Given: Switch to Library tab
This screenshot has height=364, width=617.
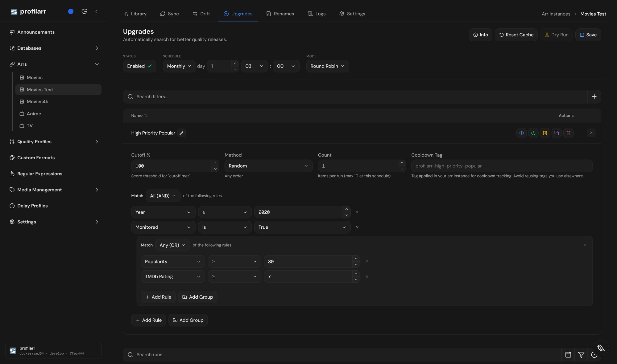Looking at the screenshot, I should (x=135, y=14).
